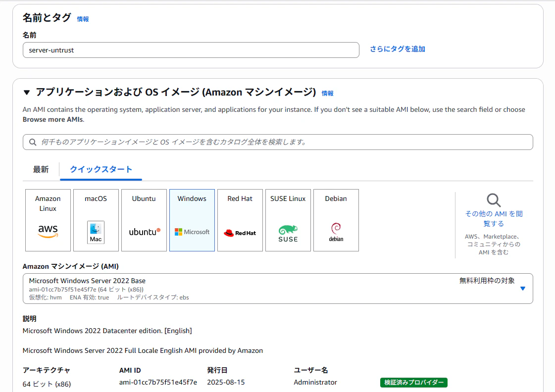This screenshot has height=392, width=555.
Task: Select the macOS AMI tile
Action: tap(96, 220)
